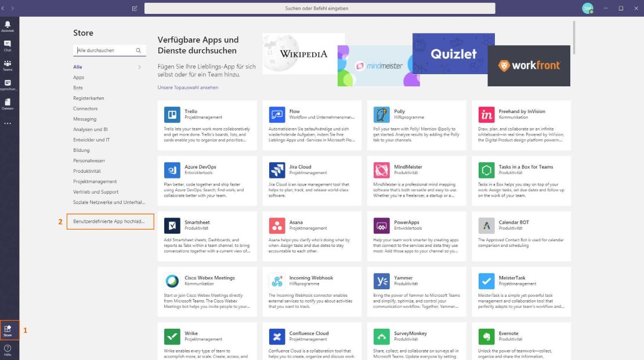Open the Asana app icon
This screenshot has height=360, width=644.
[x=277, y=226]
